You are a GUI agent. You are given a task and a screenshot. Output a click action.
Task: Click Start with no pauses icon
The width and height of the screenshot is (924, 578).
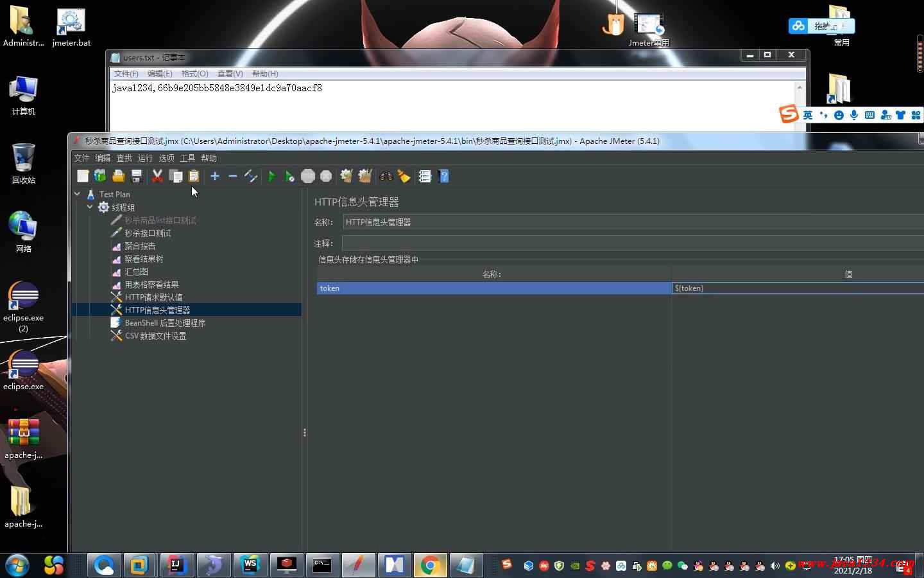tap(290, 176)
